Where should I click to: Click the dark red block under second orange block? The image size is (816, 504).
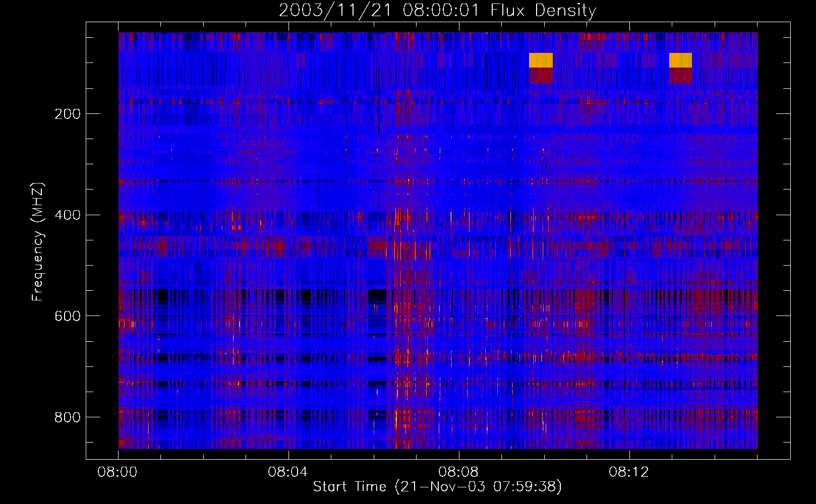pyautogui.click(x=680, y=76)
